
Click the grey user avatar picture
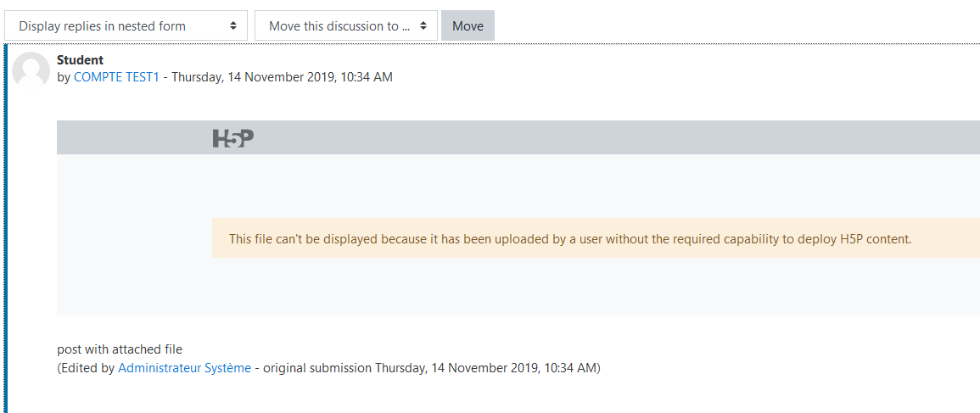[31, 70]
